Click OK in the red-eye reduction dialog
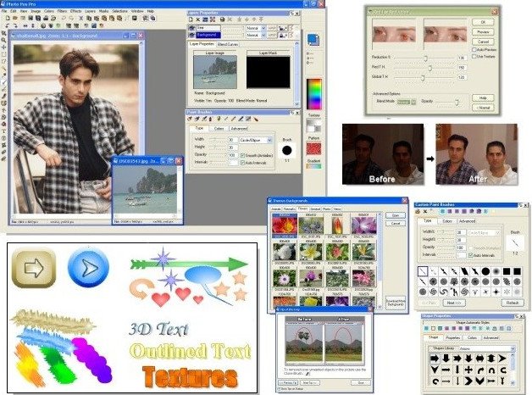 [483, 22]
